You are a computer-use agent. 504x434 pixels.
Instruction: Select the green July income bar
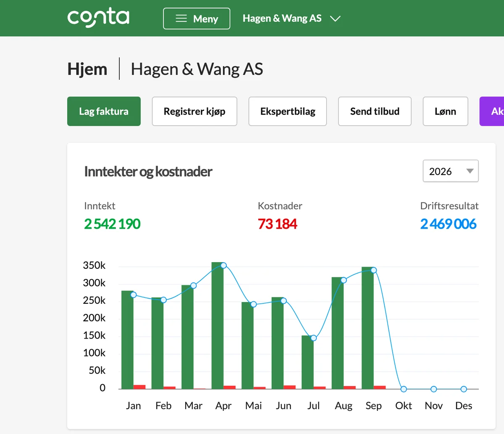click(307, 362)
